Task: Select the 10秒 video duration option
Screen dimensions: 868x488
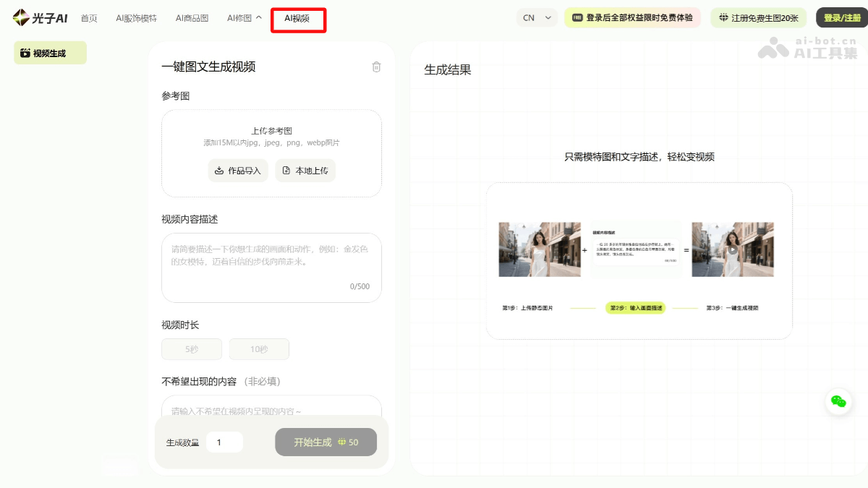Action: 259,348
